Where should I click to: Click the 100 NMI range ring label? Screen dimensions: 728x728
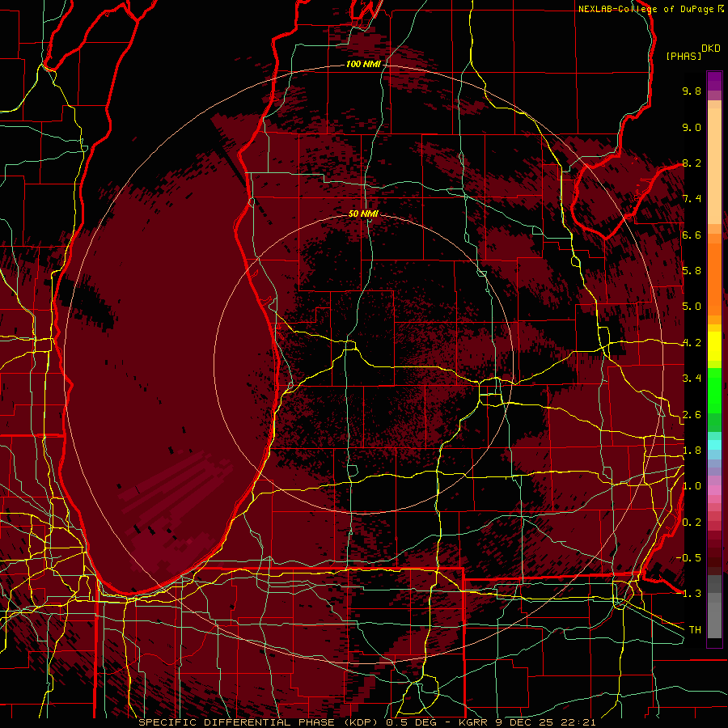coord(362,64)
